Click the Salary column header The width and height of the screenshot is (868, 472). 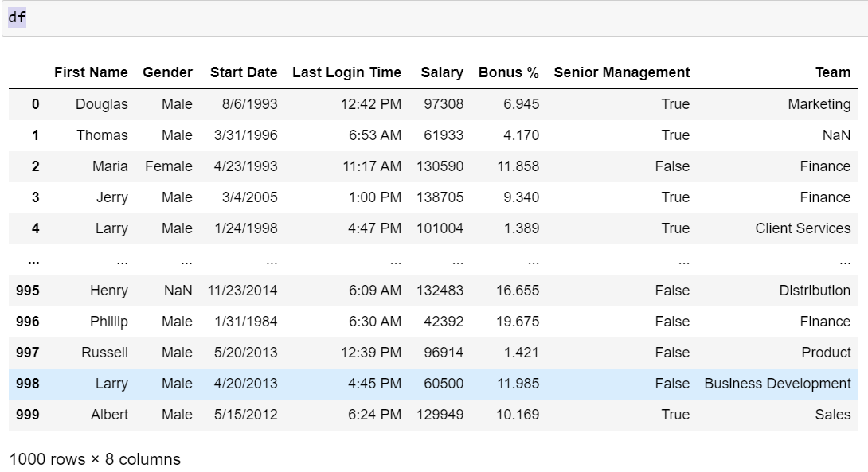click(442, 72)
